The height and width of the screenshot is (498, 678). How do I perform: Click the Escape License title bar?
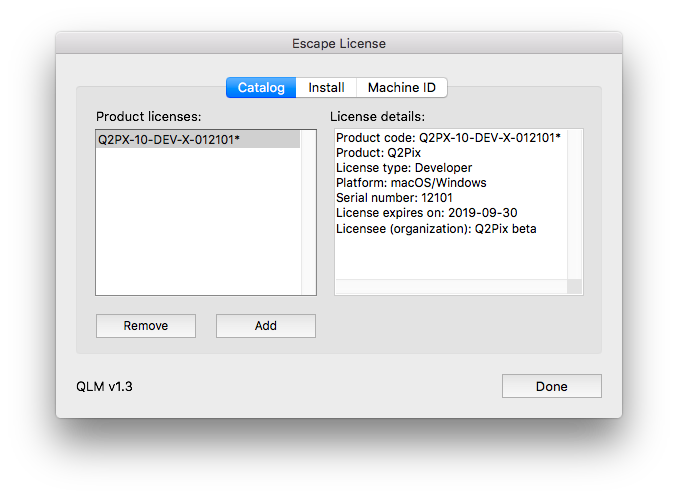point(338,44)
